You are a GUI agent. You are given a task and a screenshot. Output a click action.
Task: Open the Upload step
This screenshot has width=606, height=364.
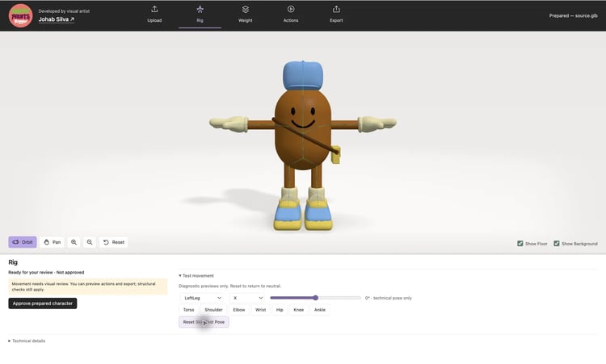(154, 15)
